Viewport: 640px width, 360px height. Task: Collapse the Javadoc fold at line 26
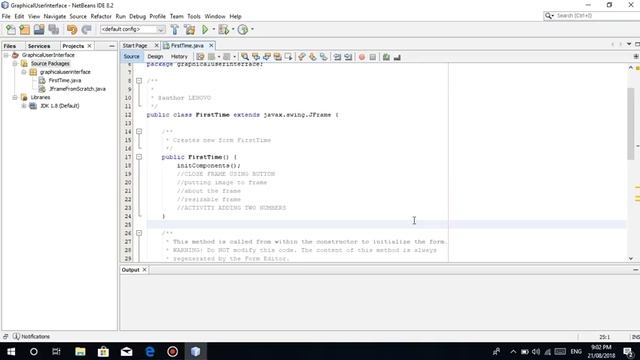point(139,233)
